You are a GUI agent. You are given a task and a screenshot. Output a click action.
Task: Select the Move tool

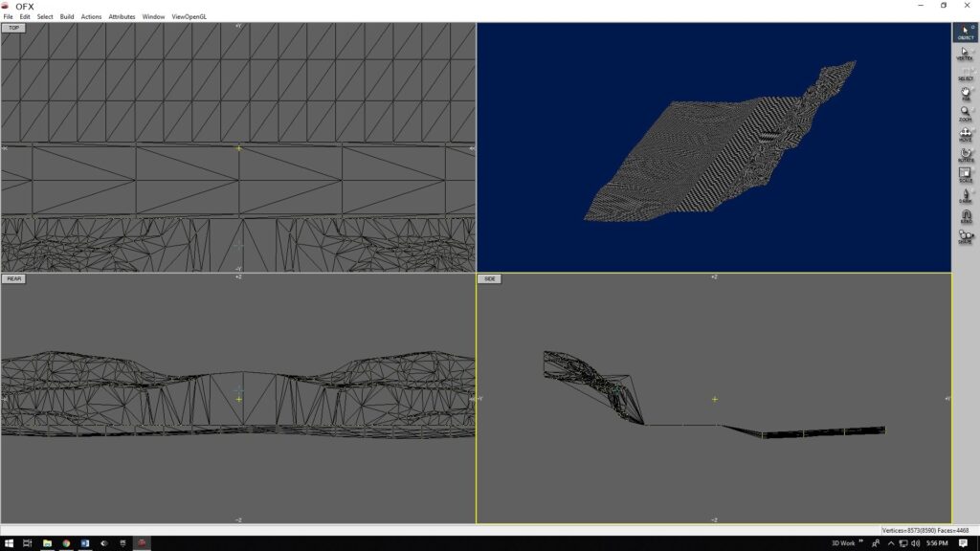[965, 135]
